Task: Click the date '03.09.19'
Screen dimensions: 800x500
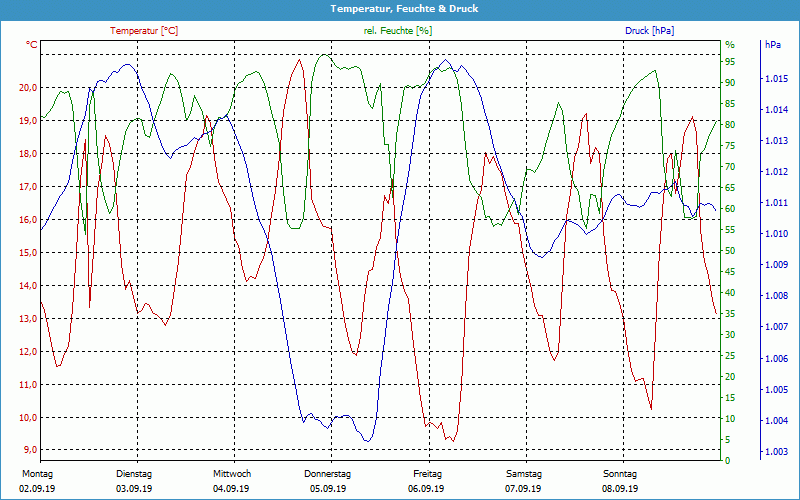Action: (134, 489)
